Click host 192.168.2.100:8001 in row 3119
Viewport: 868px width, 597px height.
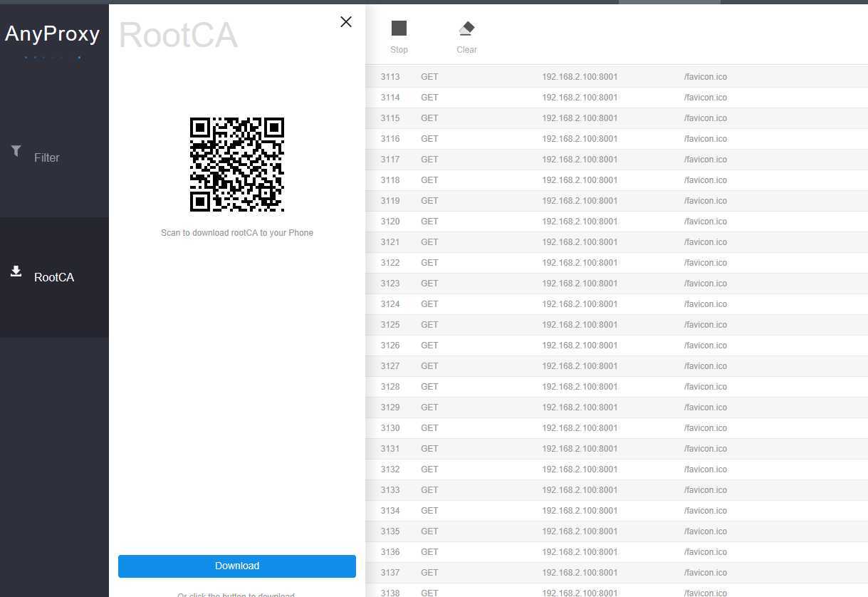[580, 201]
